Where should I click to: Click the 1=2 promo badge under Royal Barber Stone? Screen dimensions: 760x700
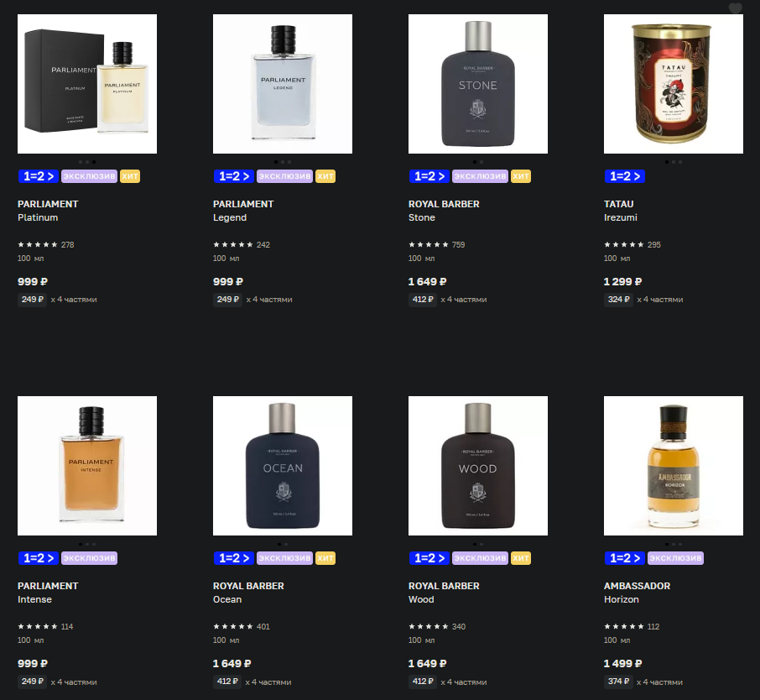(429, 176)
